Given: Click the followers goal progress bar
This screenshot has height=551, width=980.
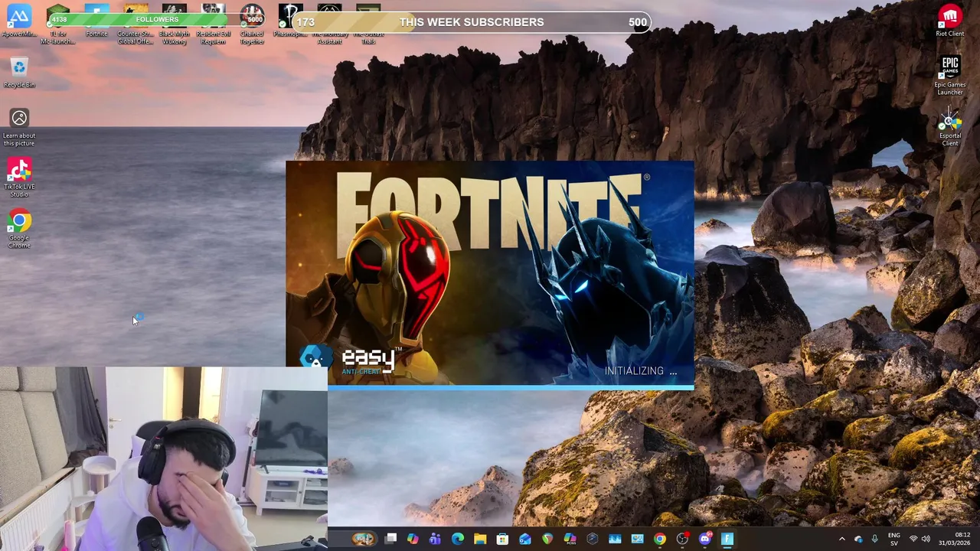Looking at the screenshot, I should click(156, 19).
